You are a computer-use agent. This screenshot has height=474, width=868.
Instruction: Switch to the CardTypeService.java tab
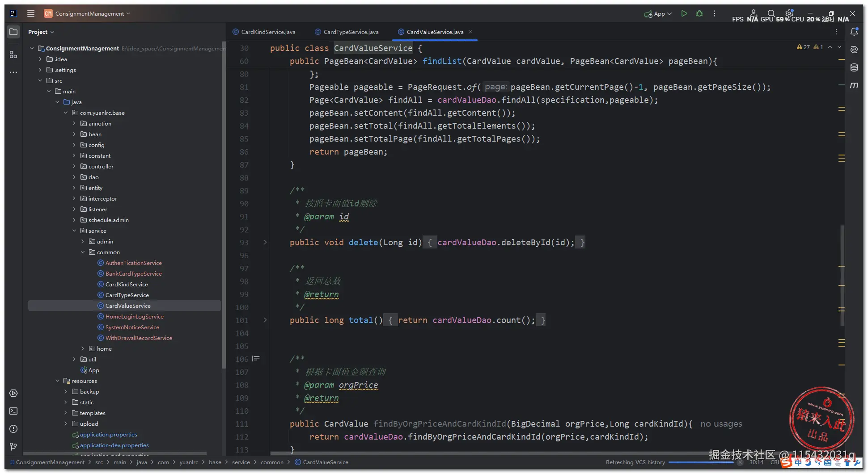[x=347, y=32]
